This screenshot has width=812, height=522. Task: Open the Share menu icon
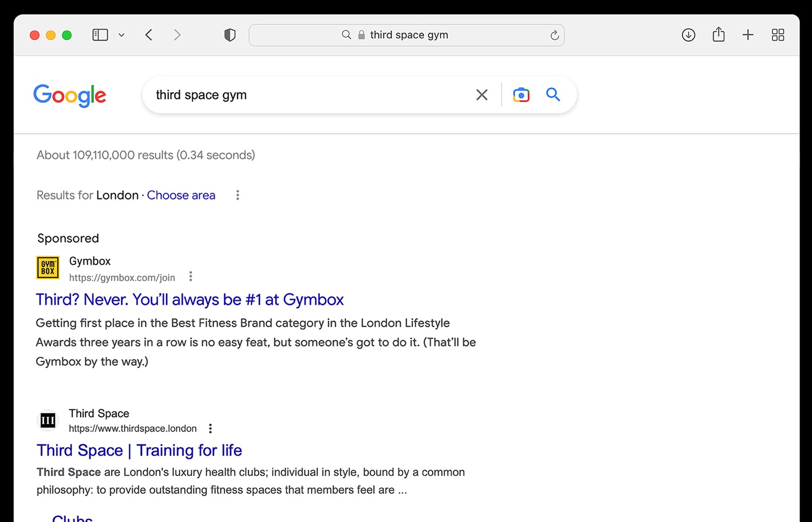718,35
